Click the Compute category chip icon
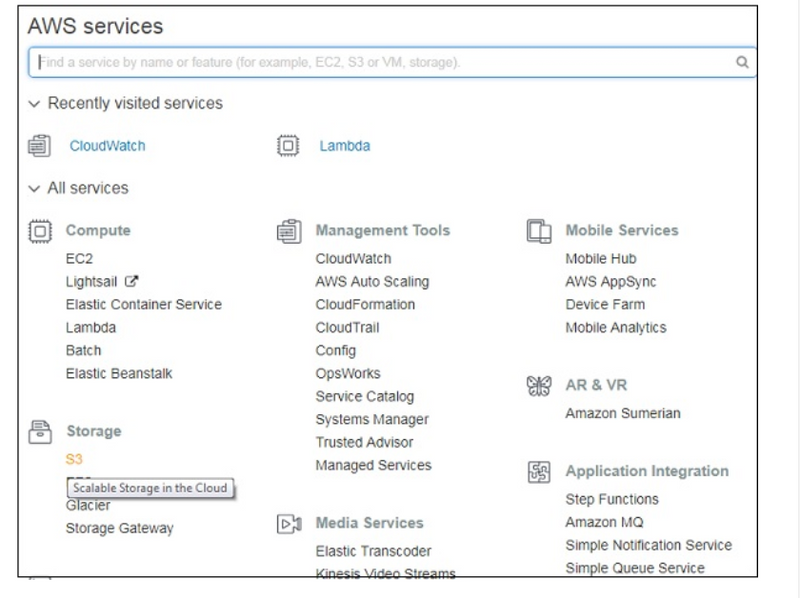The height and width of the screenshot is (598, 800). [39, 231]
